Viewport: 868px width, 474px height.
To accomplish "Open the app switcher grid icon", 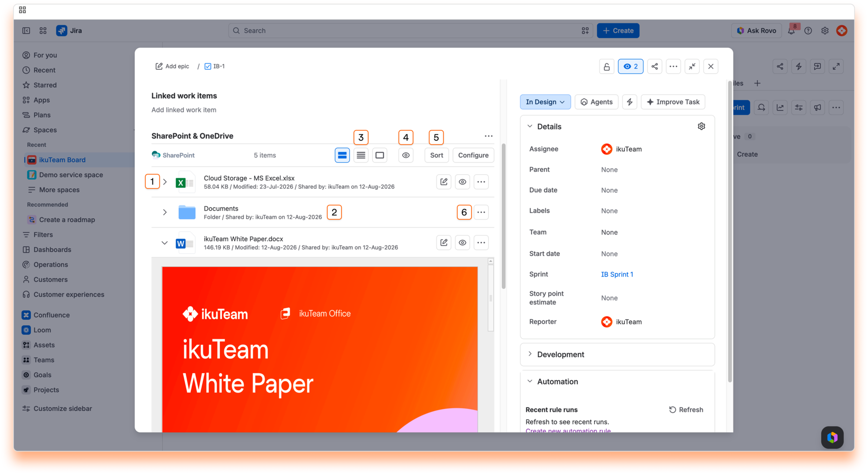I will [43, 30].
